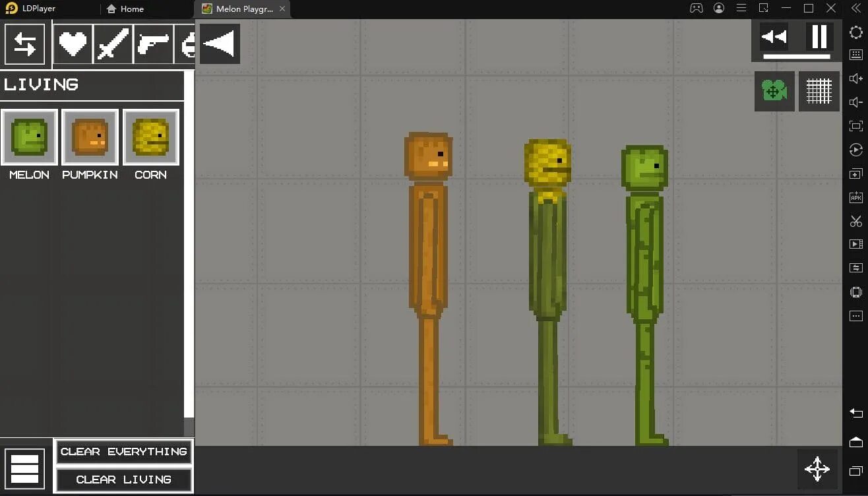Click the Clear Living button
This screenshot has width=868, height=496.
pos(124,480)
